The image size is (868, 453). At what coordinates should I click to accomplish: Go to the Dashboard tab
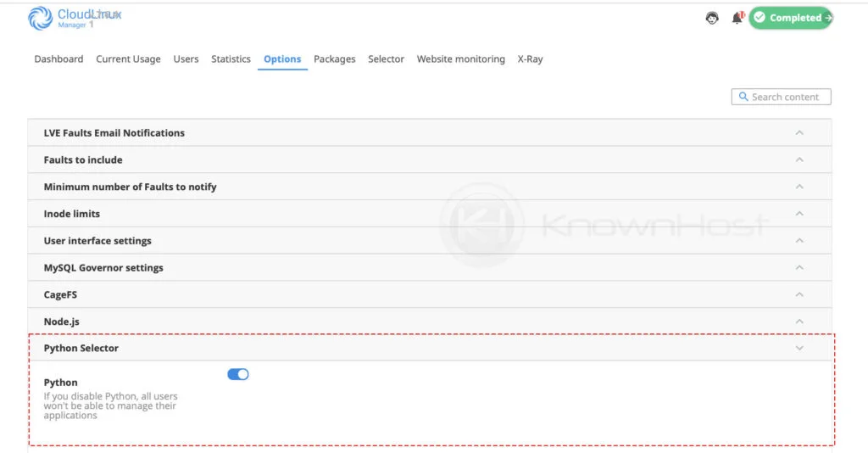click(x=58, y=59)
